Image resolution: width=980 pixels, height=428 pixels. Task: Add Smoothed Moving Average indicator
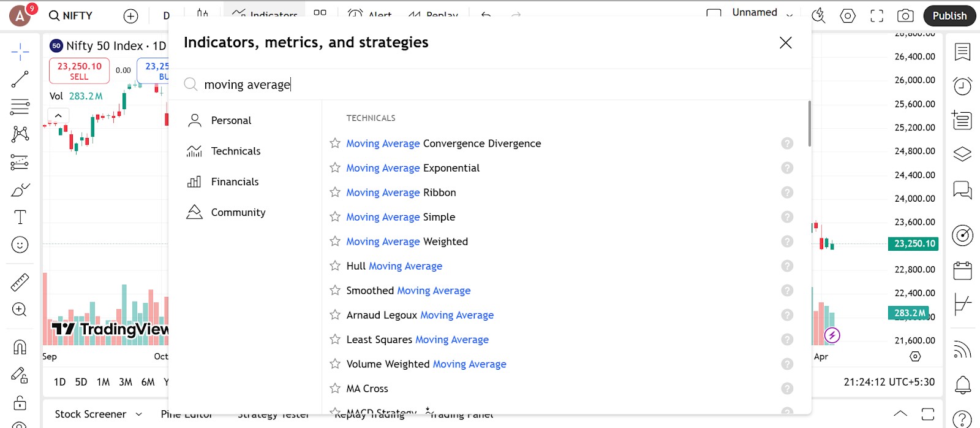click(409, 291)
